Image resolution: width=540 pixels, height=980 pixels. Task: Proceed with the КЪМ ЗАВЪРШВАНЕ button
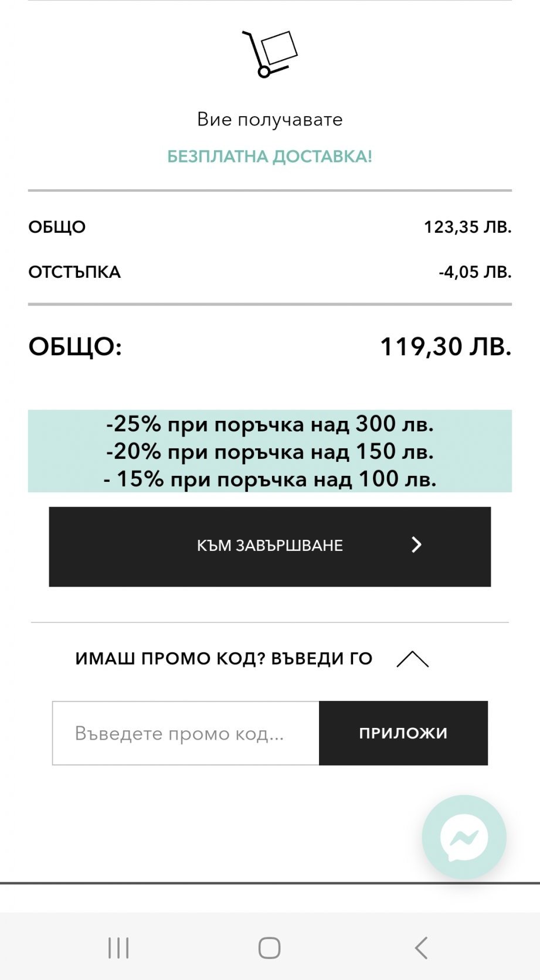click(x=270, y=546)
